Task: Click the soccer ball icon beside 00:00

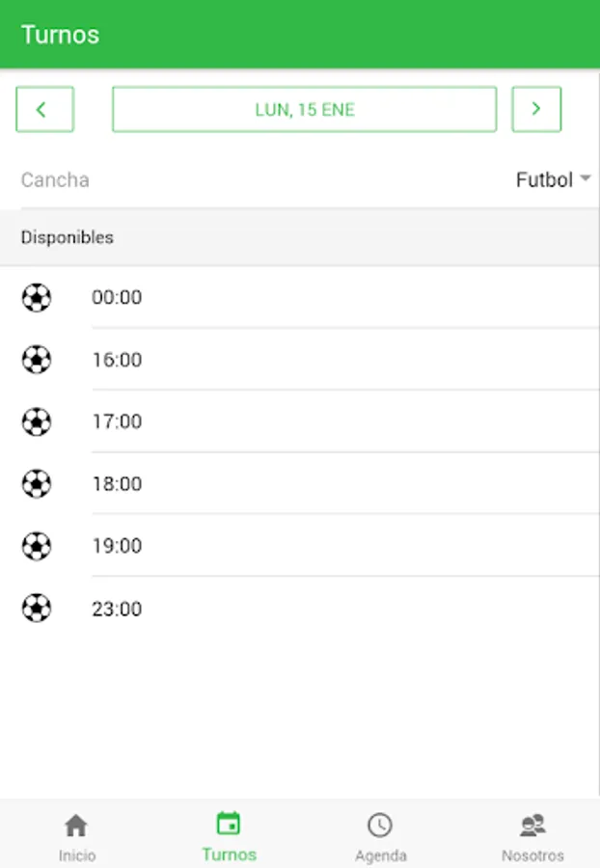Action: point(37,298)
